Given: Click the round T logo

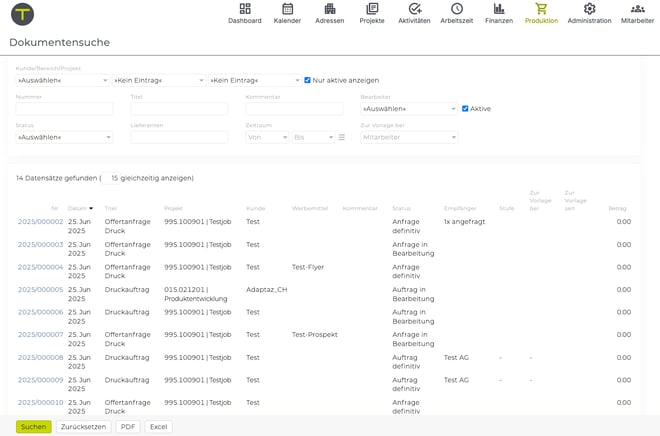Looking at the screenshot, I should coord(22,14).
